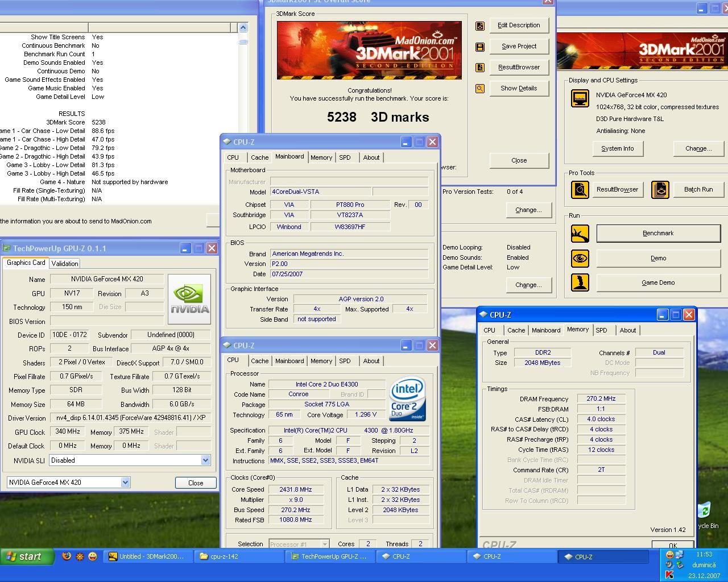The image size is (728, 582).
Task: Click the small icon beside ResultBrowser in the score window
Action: click(479, 68)
